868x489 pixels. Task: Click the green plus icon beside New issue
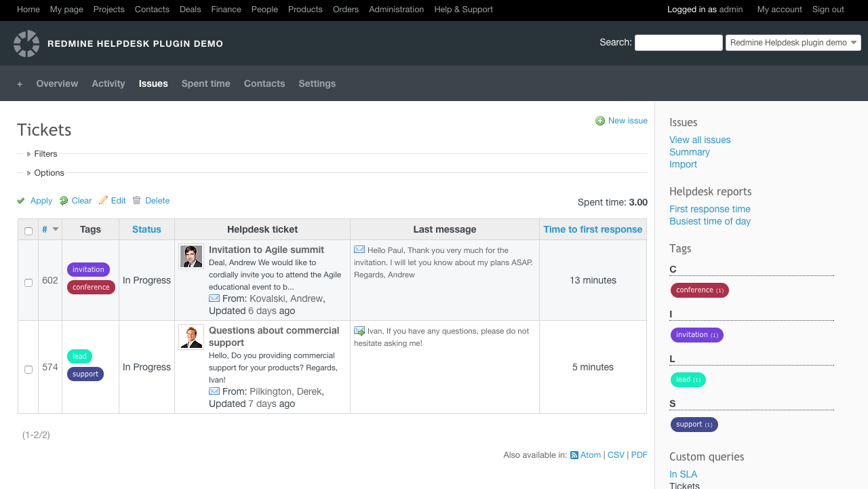(599, 120)
